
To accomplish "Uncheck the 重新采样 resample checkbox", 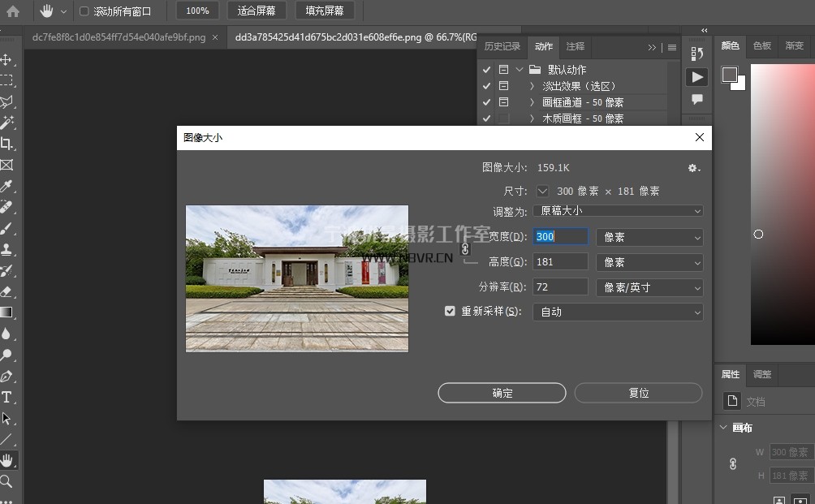I will tap(450, 311).
